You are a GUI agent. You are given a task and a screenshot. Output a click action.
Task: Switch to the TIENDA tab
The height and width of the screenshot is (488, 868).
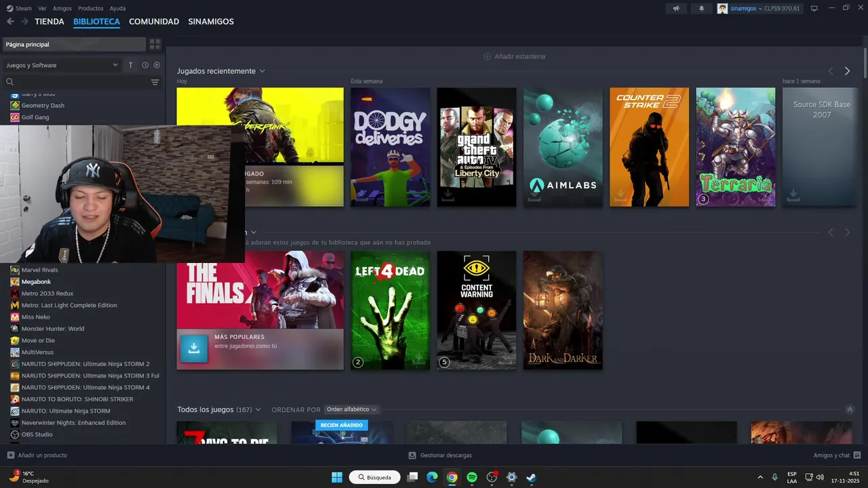point(50,22)
